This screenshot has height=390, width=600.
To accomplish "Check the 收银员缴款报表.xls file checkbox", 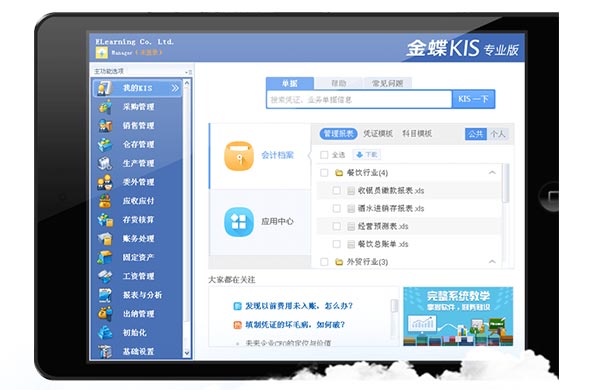I will click(336, 190).
